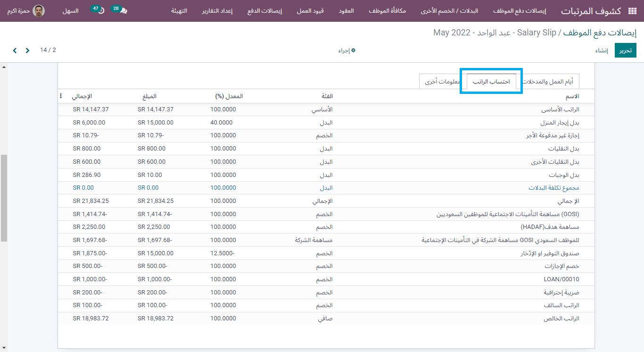This screenshot has width=644, height=352.
Task: Open column options via the dots icon
Action: [x=61, y=96]
